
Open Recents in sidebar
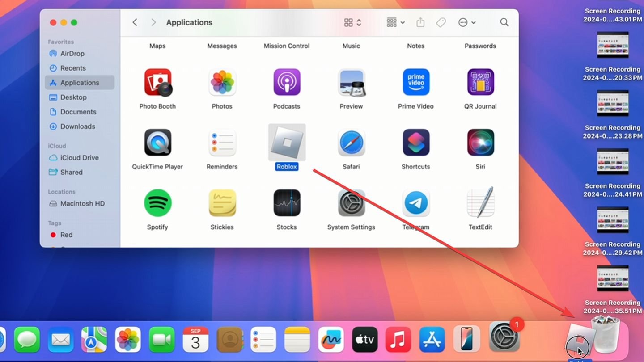point(80,68)
